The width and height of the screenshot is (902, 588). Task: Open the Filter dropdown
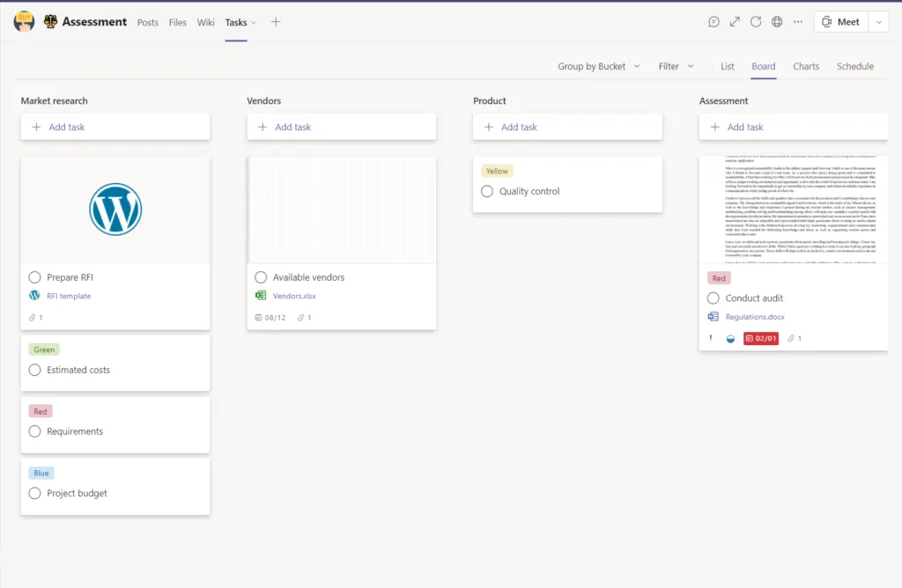(676, 66)
